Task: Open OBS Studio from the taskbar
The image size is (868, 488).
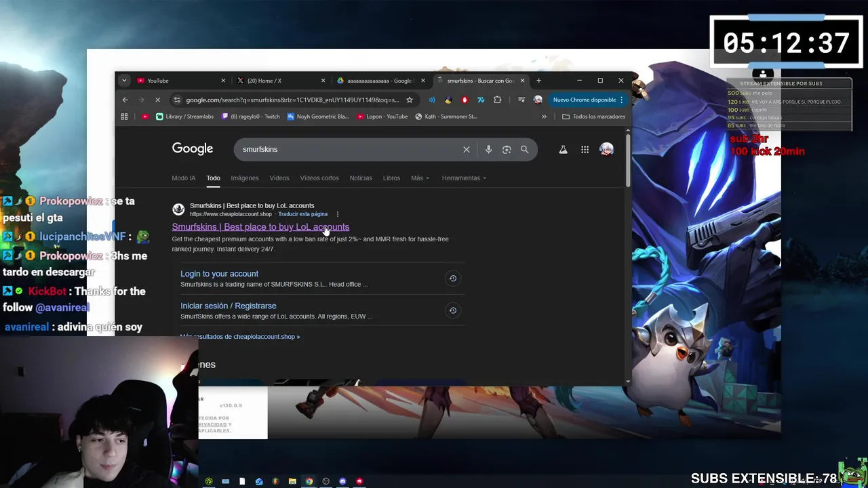Action: pos(325,481)
